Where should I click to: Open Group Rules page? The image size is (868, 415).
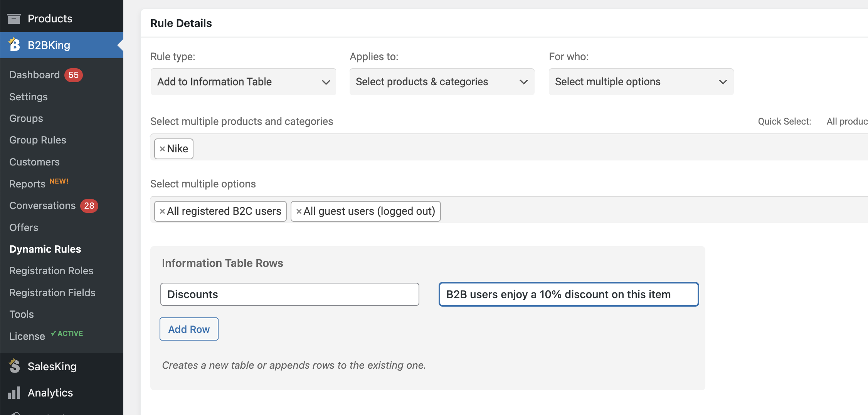point(38,140)
